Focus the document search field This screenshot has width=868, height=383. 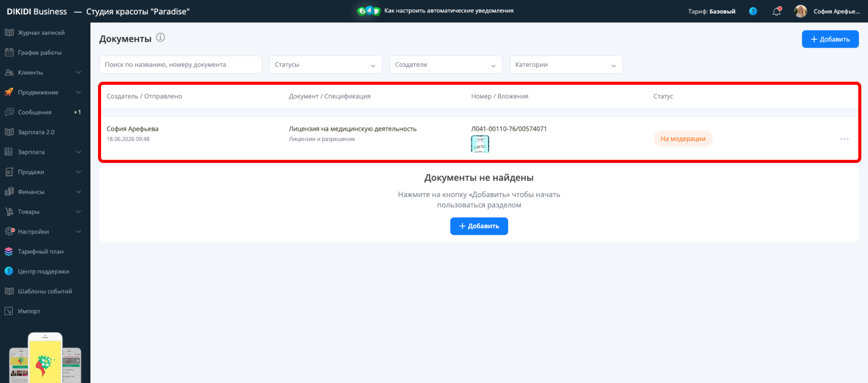point(181,65)
